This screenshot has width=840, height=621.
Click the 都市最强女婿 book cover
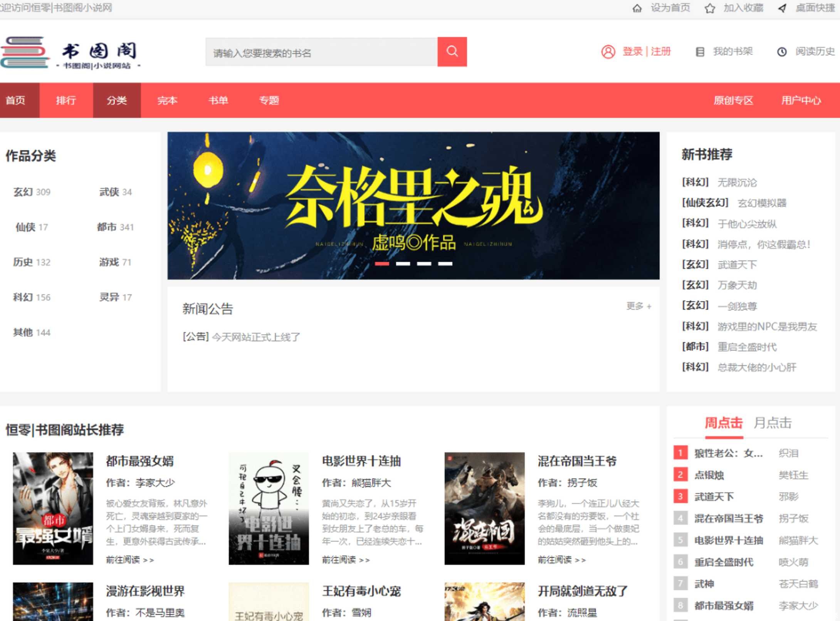[53, 509]
